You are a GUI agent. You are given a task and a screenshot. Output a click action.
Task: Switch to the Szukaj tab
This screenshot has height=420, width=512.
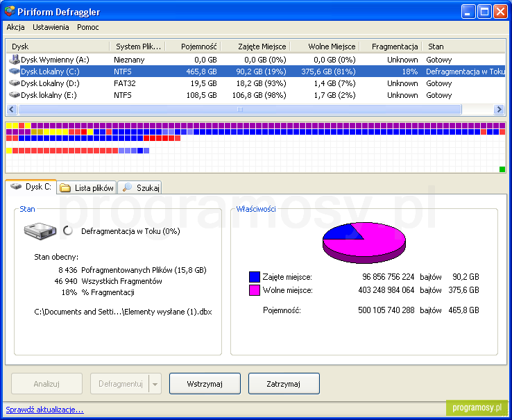pyautogui.click(x=139, y=187)
